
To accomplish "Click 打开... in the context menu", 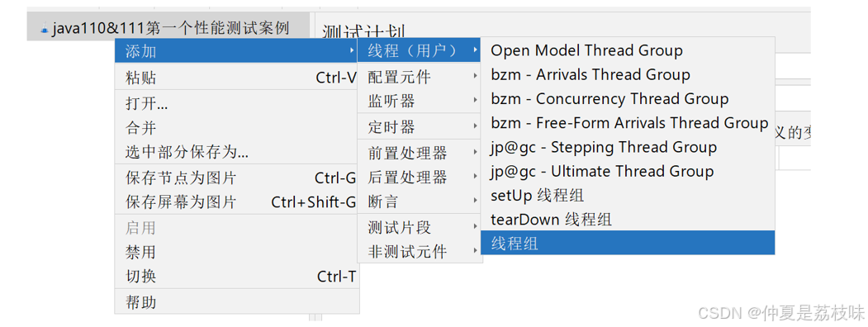I will 236,103.
